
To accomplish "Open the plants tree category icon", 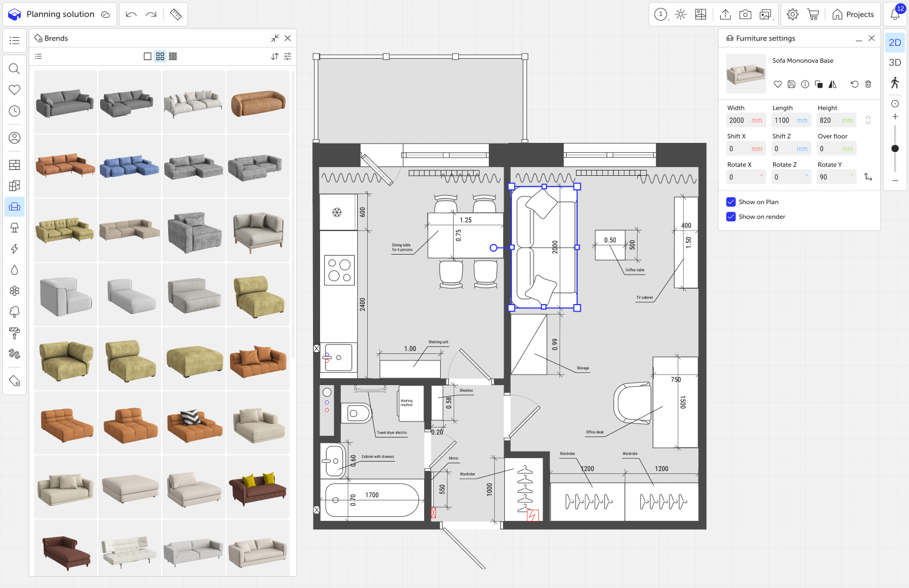I will (x=15, y=312).
